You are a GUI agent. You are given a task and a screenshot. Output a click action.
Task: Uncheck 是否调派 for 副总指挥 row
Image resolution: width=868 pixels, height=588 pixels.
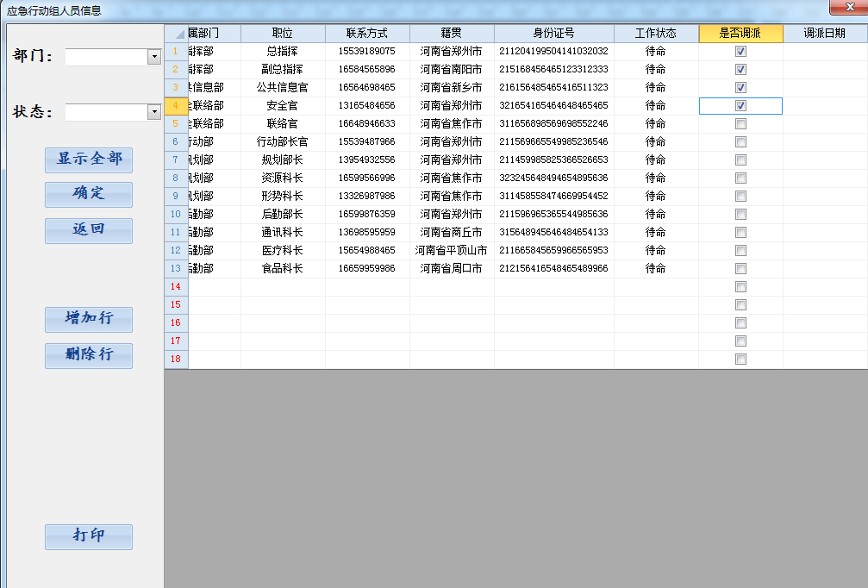click(x=740, y=69)
